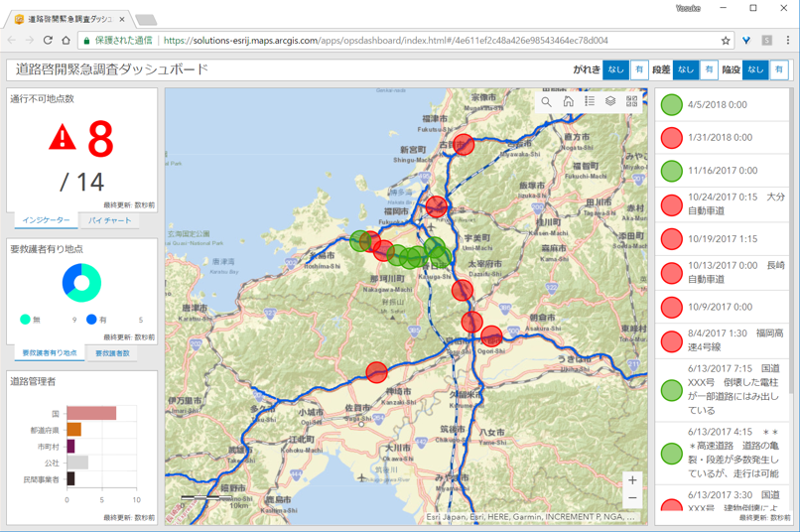This screenshot has height=532, width=800.
Task: Click the Esri Japan attribution text
Action: [x=530, y=517]
